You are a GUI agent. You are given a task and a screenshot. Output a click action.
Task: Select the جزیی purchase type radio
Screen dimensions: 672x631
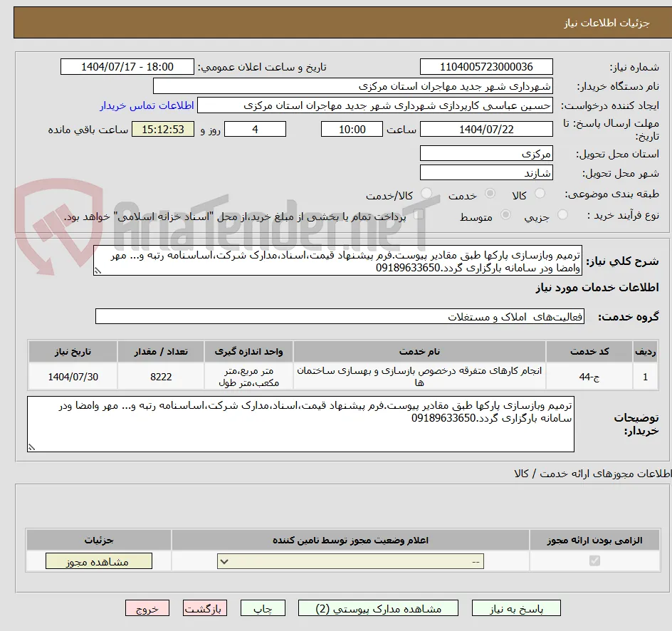point(562,215)
